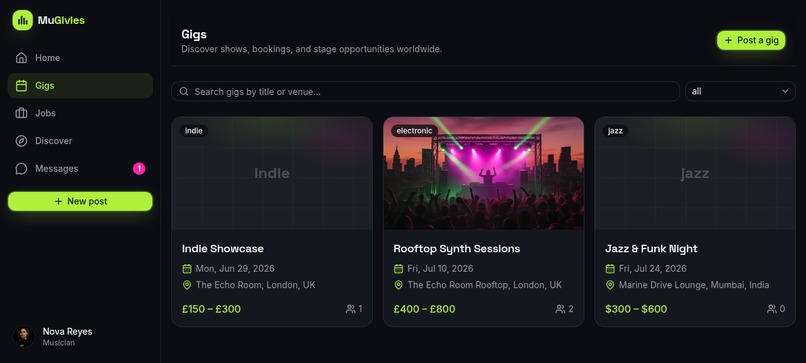This screenshot has height=363, width=806.
Task: Click the search gigs input field
Action: [426, 92]
